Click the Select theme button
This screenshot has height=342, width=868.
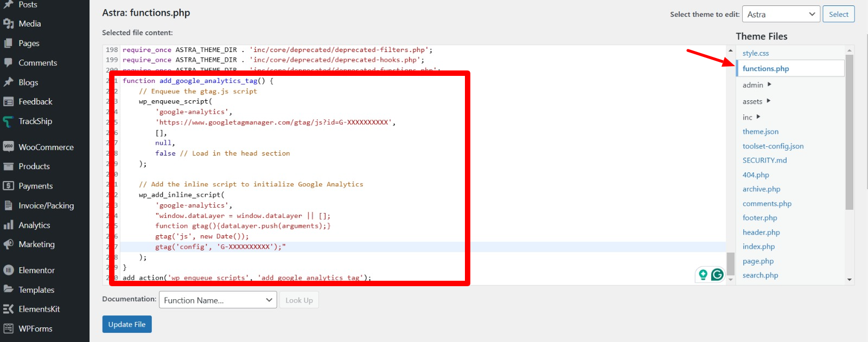coord(839,14)
